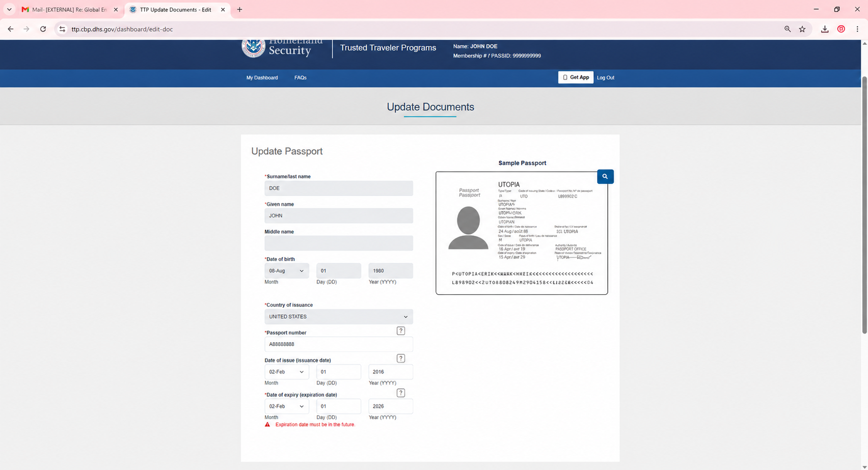This screenshot has height=470, width=868.
Task: Click the Date of birth year field 1980
Action: pos(391,271)
